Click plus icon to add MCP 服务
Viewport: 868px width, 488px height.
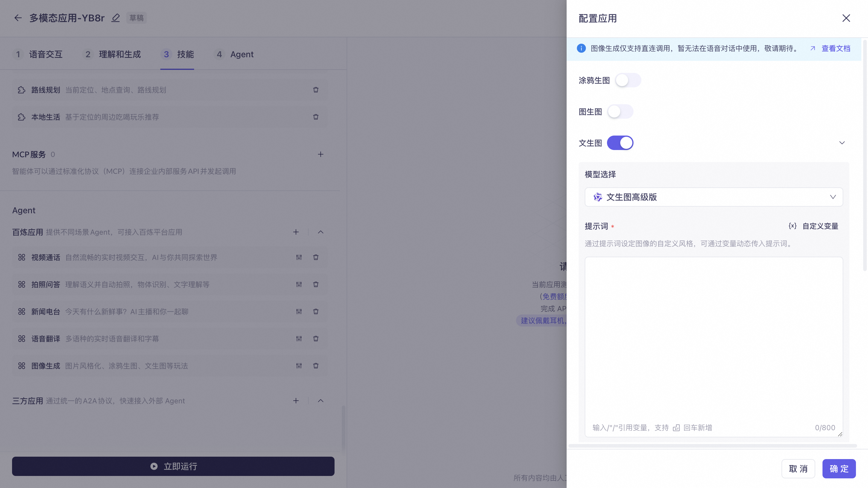click(x=320, y=154)
